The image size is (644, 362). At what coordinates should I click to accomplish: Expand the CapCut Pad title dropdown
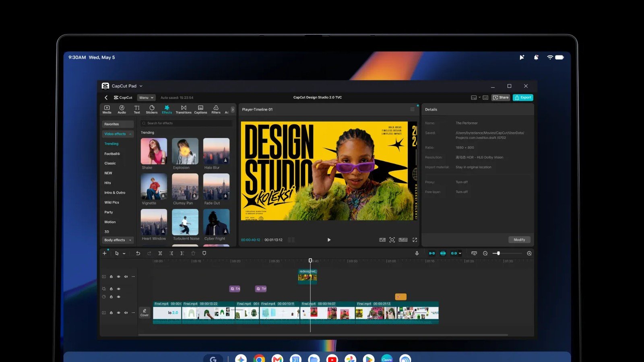click(x=141, y=86)
